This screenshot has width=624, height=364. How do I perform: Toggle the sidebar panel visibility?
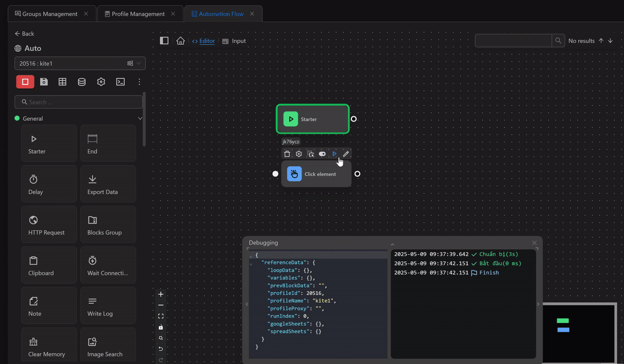coord(164,41)
